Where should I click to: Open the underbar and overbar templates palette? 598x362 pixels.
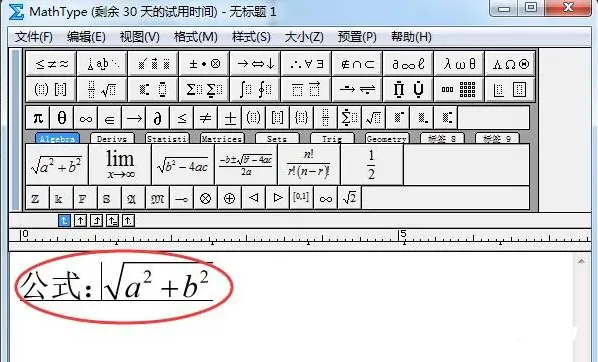point(306,89)
